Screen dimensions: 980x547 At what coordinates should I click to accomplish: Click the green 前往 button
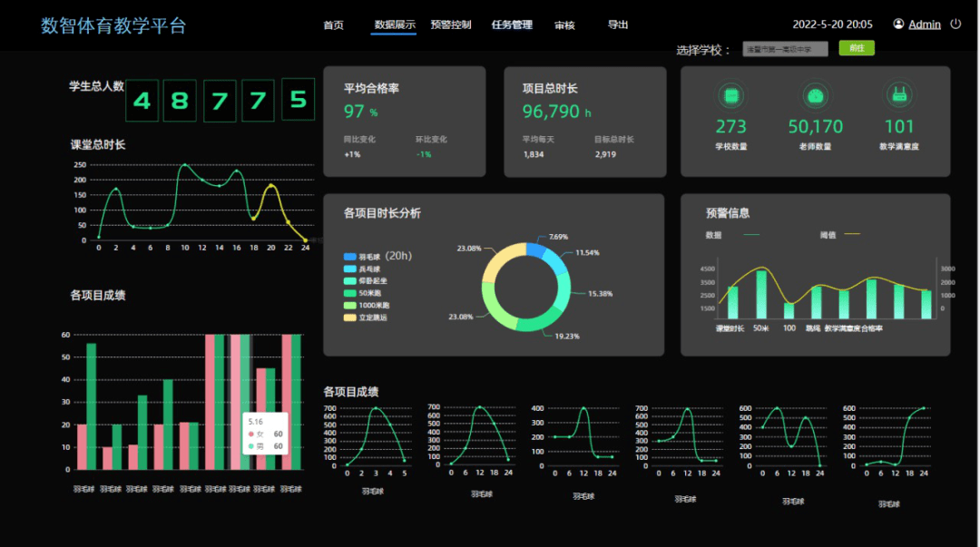click(x=857, y=48)
